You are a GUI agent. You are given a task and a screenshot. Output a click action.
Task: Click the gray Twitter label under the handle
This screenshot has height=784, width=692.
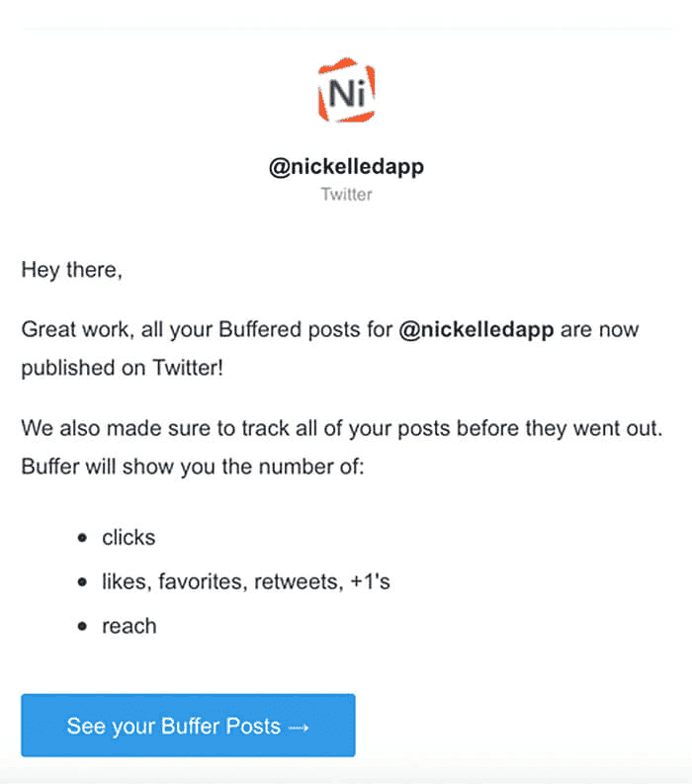click(x=346, y=194)
